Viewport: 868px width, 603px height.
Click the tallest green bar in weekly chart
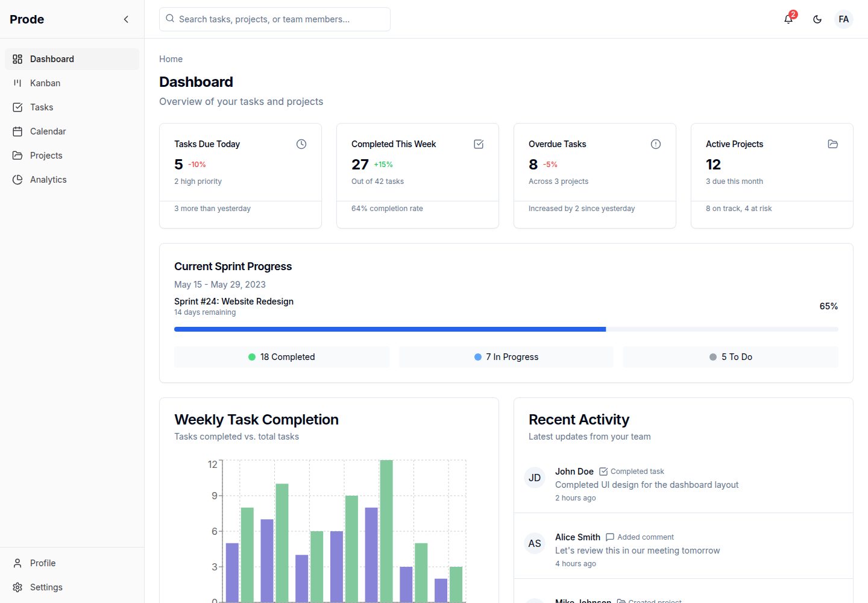(x=386, y=531)
